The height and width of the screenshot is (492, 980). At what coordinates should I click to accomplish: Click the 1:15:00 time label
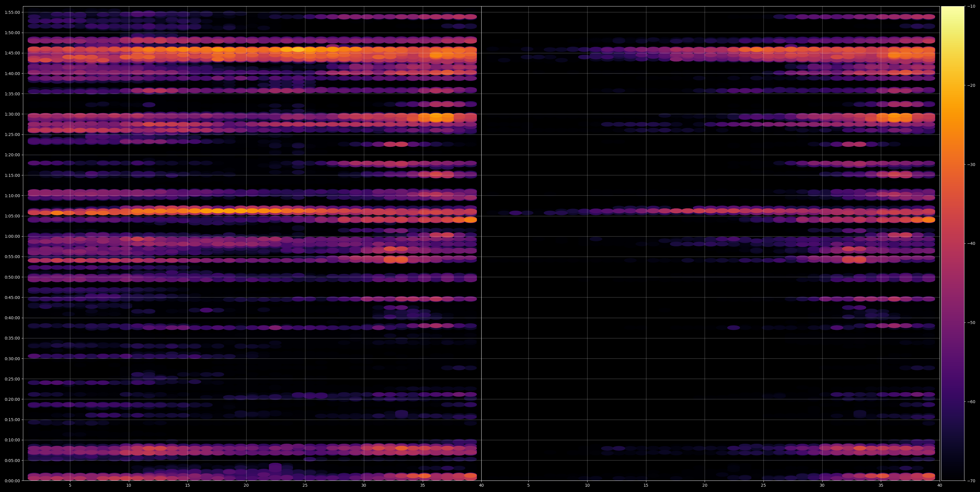12,175
